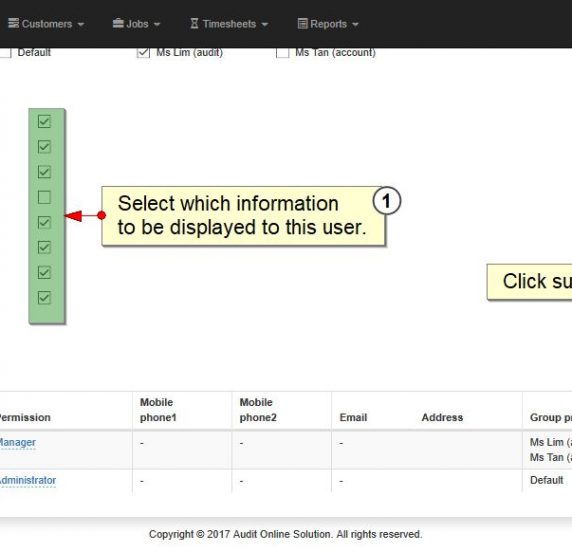Open the Reports menu
This screenshot has width=572, height=552.
[328, 24]
